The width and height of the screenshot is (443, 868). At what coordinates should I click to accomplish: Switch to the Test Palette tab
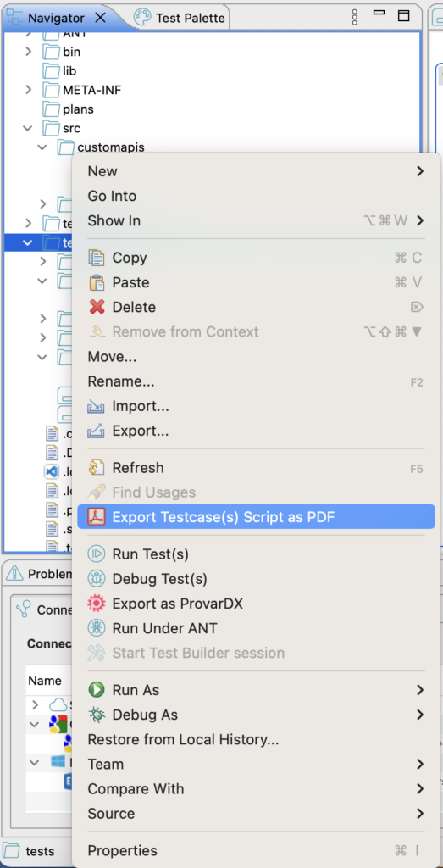click(x=191, y=18)
